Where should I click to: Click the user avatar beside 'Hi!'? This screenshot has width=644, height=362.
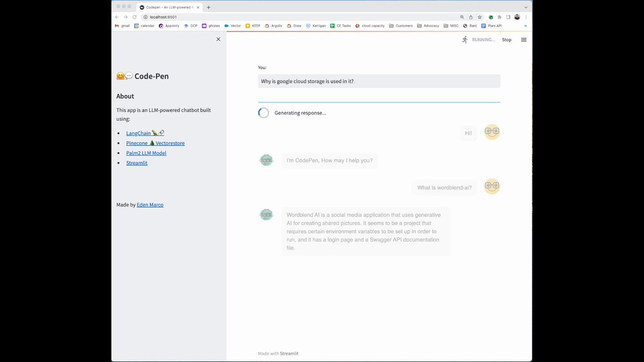click(x=492, y=132)
